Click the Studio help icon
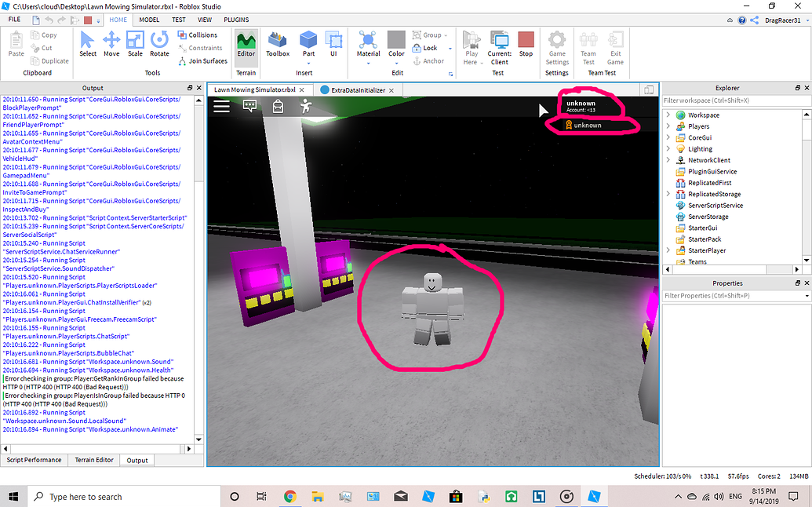The width and height of the screenshot is (812, 507). (741, 20)
